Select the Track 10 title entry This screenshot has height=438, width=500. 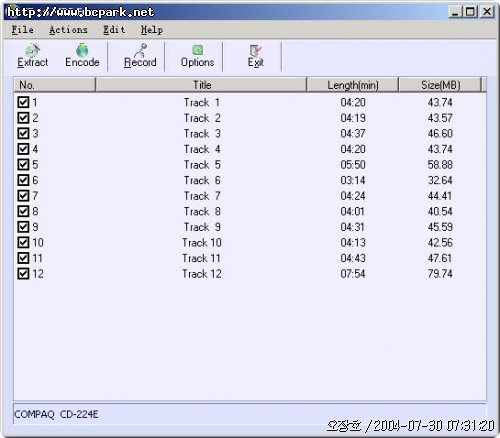(x=202, y=242)
